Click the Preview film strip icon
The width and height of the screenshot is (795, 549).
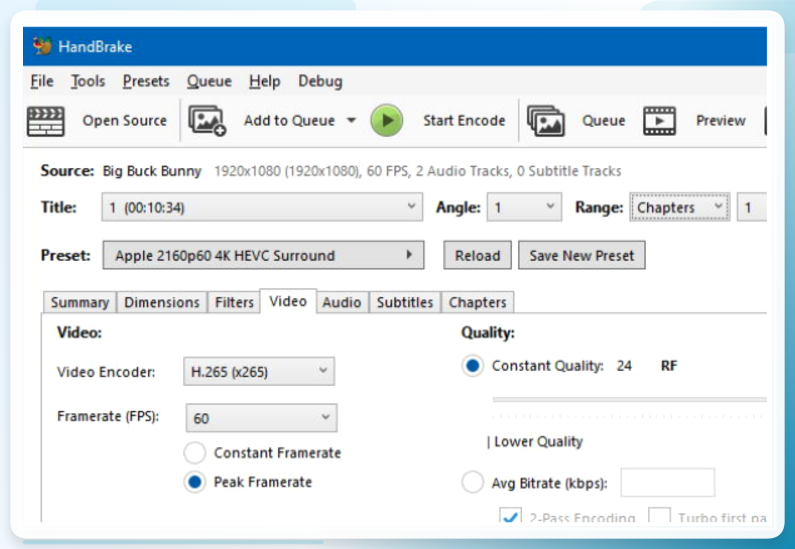tap(660, 121)
